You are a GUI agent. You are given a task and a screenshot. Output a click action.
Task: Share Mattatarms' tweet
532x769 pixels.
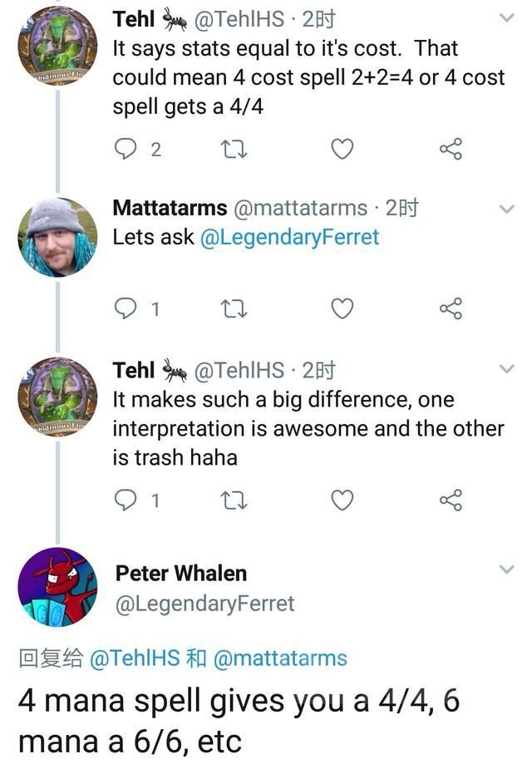(x=451, y=309)
